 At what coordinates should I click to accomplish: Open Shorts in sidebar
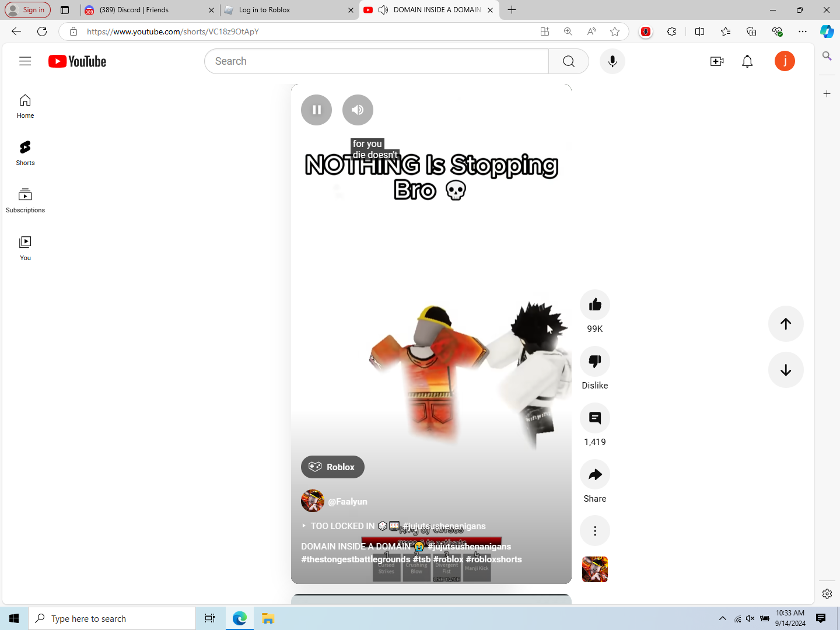(25, 154)
